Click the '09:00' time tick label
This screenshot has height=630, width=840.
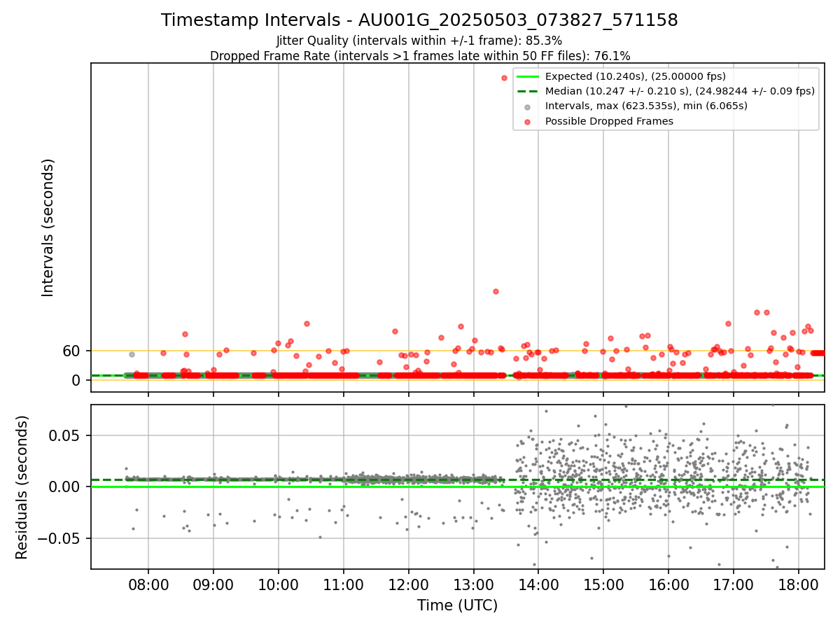(x=213, y=584)
